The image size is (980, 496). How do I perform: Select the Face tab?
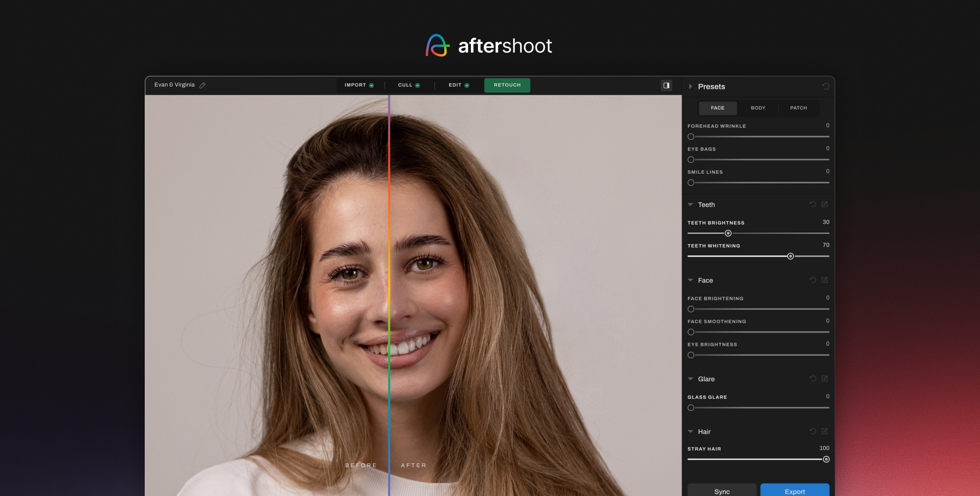pos(717,108)
